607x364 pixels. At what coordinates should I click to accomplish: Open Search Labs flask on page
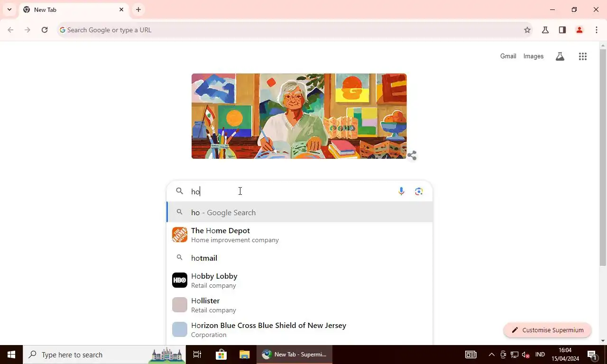click(x=560, y=56)
